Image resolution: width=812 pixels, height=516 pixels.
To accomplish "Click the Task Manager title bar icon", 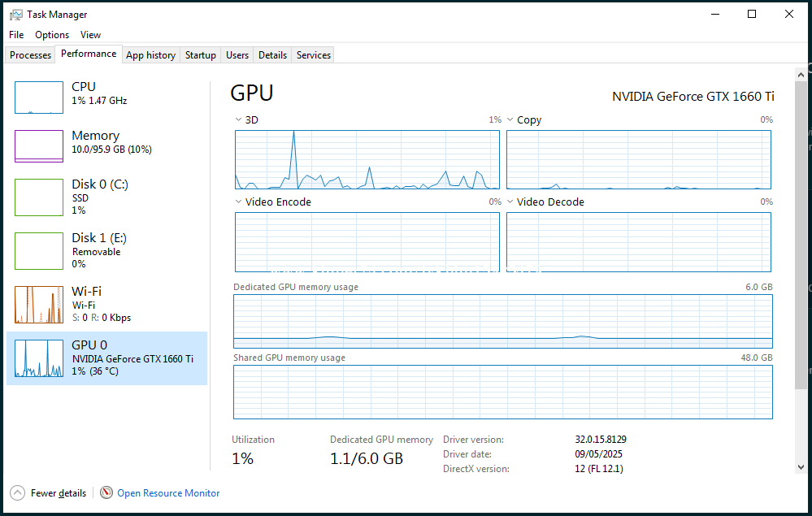I will [x=15, y=15].
